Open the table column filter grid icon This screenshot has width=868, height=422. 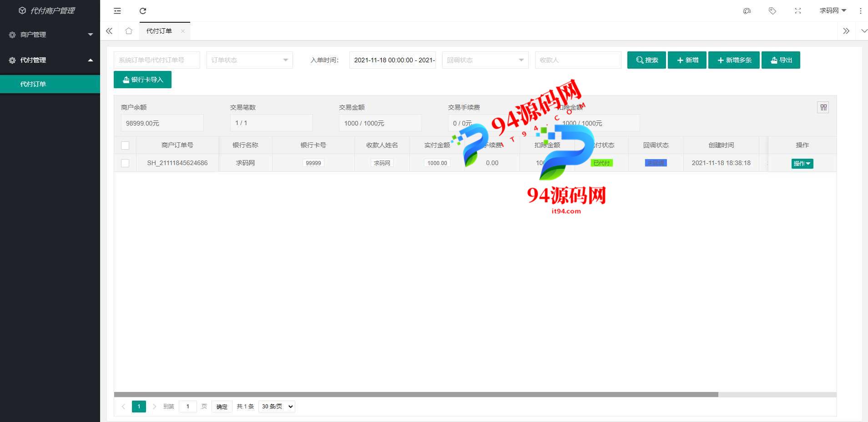[x=823, y=107]
